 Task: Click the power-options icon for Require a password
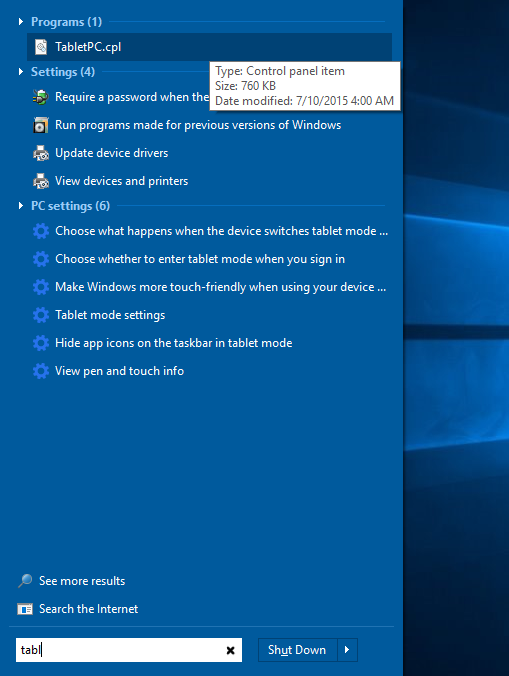point(41,97)
